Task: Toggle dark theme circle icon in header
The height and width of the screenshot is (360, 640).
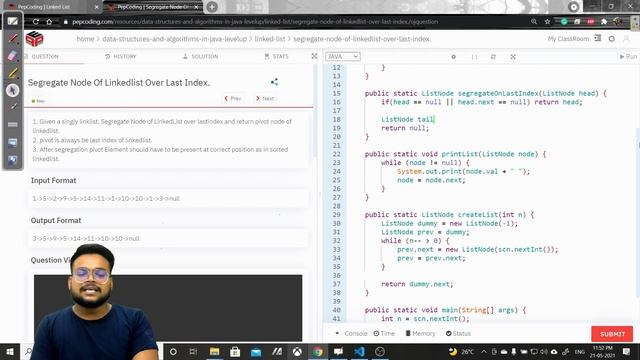Action: point(611,39)
